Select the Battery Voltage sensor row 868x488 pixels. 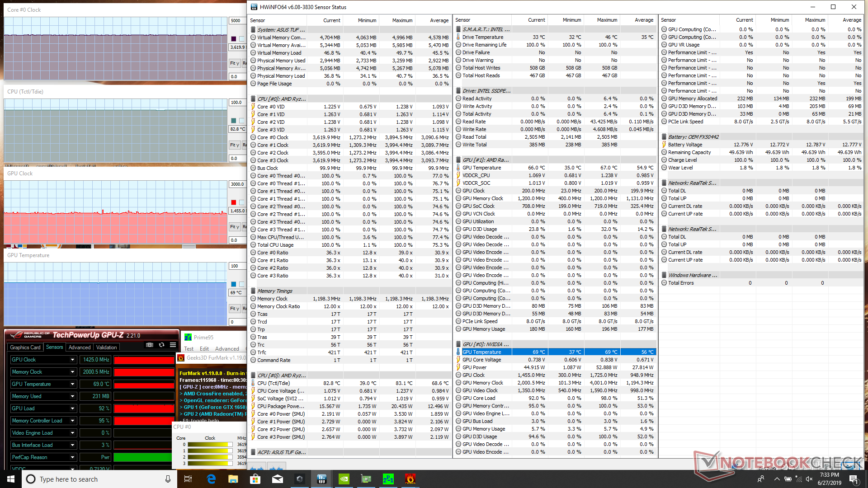tap(762, 145)
